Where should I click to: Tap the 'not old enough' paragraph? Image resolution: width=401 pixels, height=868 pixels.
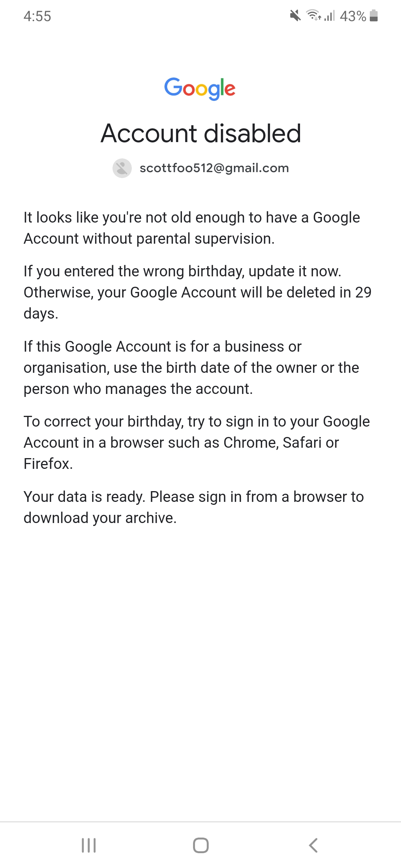tap(192, 228)
